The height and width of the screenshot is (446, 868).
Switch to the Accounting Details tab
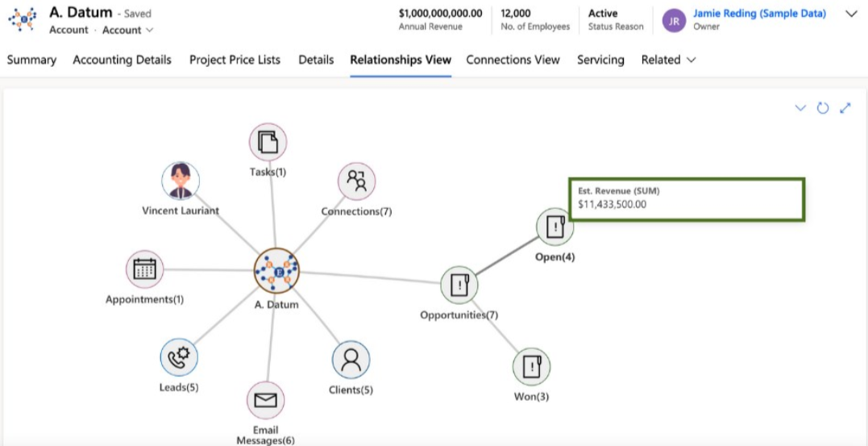point(122,60)
